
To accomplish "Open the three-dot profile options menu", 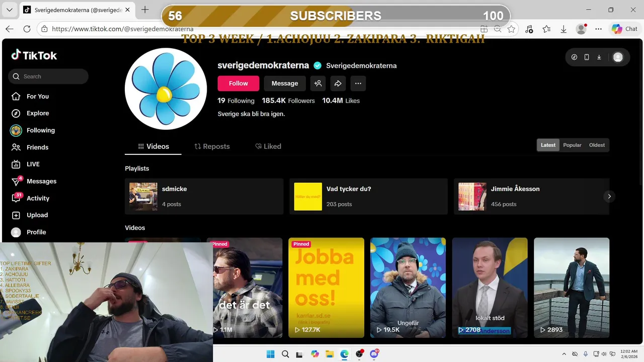I will [358, 83].
